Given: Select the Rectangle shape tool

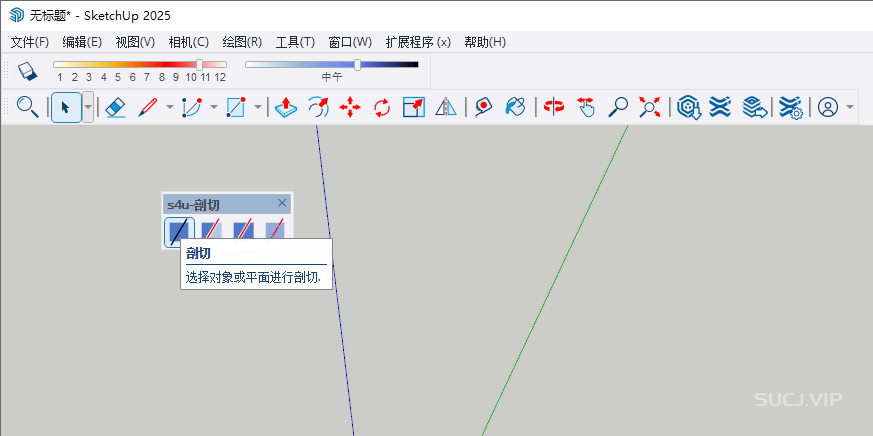Looking at the screenshot, I should tap(236, 106).
